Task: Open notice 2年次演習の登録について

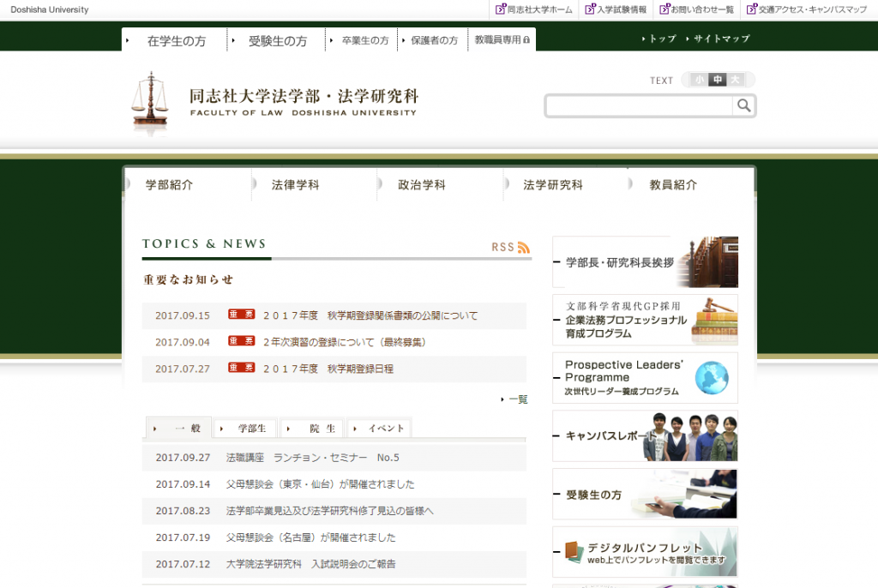Action: click(344, 342)
